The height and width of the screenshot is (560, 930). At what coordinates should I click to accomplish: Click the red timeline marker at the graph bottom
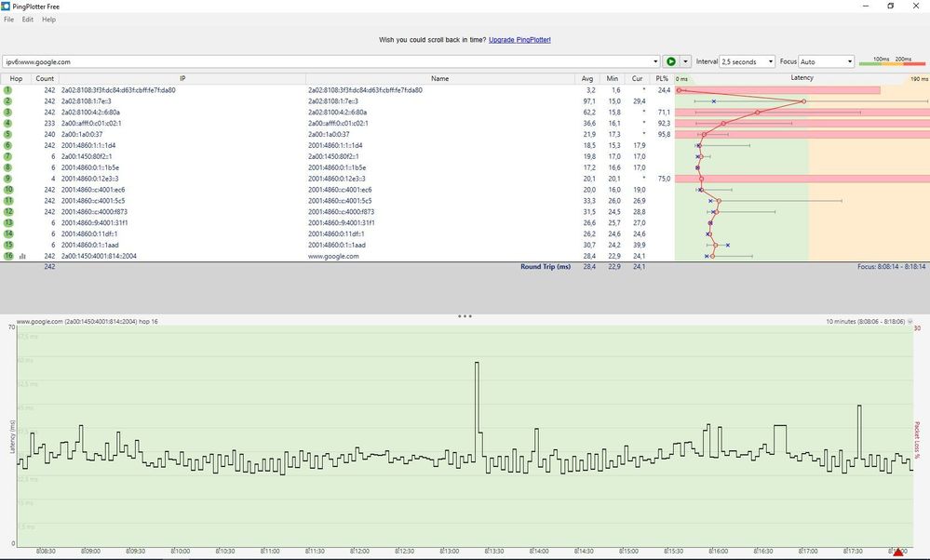[898, 550]
